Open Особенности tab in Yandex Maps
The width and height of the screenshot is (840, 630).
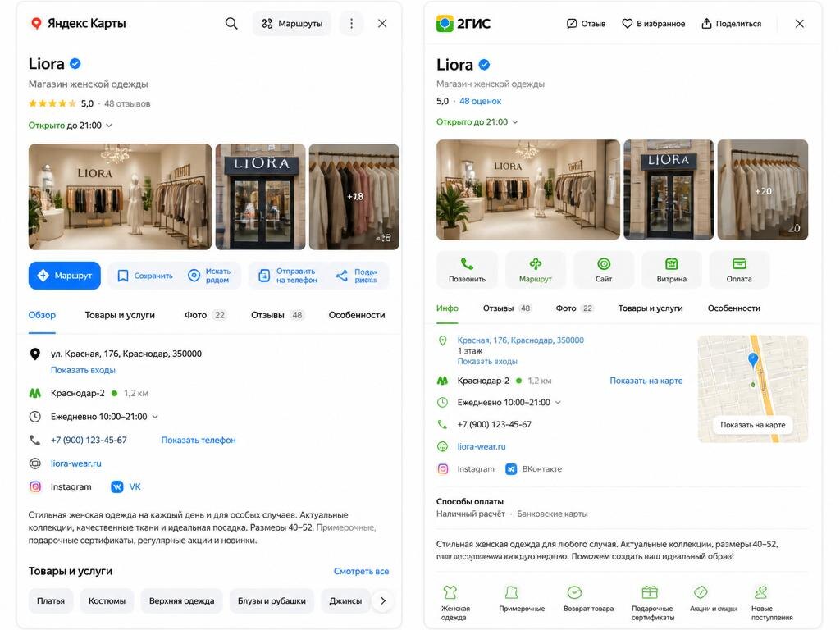(357, 315)
